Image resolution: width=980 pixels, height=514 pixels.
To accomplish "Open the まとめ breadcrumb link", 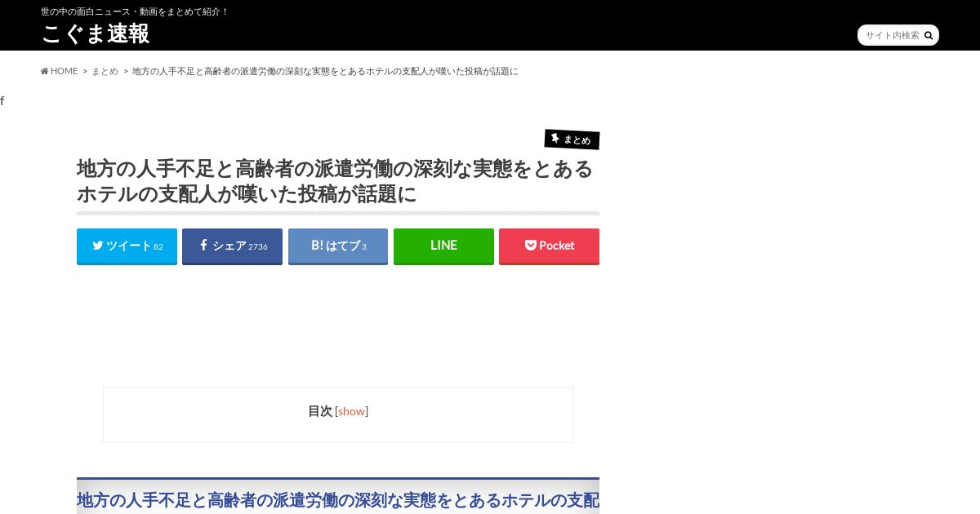I will click(x=105, y=71).
